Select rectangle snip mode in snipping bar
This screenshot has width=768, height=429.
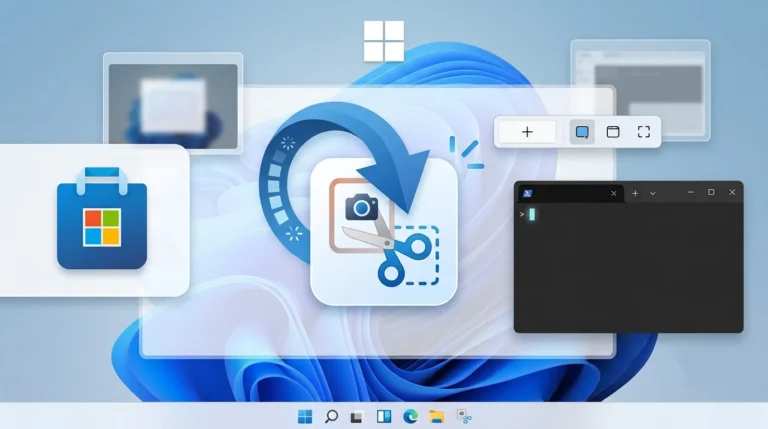tap(582, 132)
